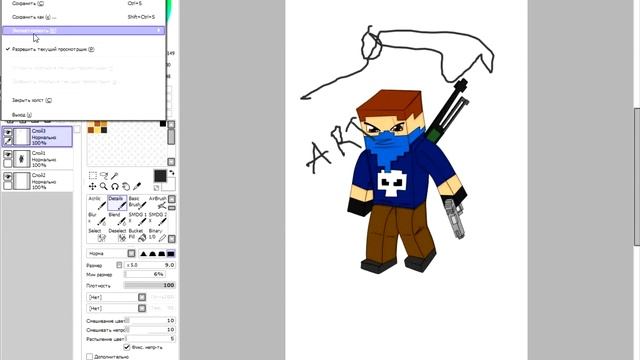Select the magic wand tool

pos(115,176)
